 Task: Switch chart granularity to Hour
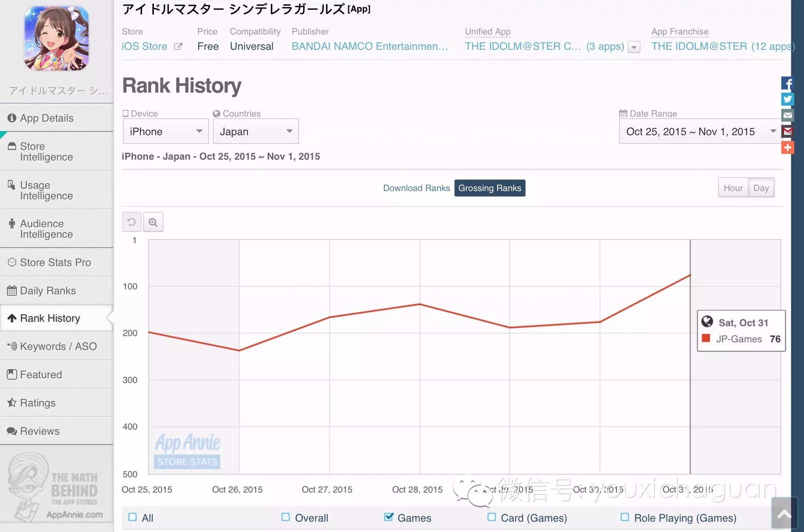coord(733,188)
